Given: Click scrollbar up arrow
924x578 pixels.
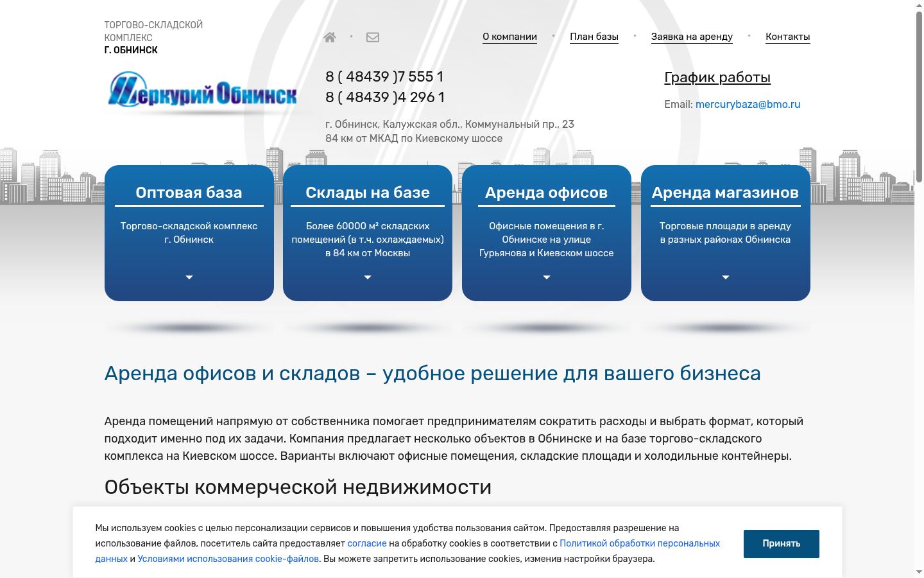Looking at the screenshot, I should click(919, 5).
